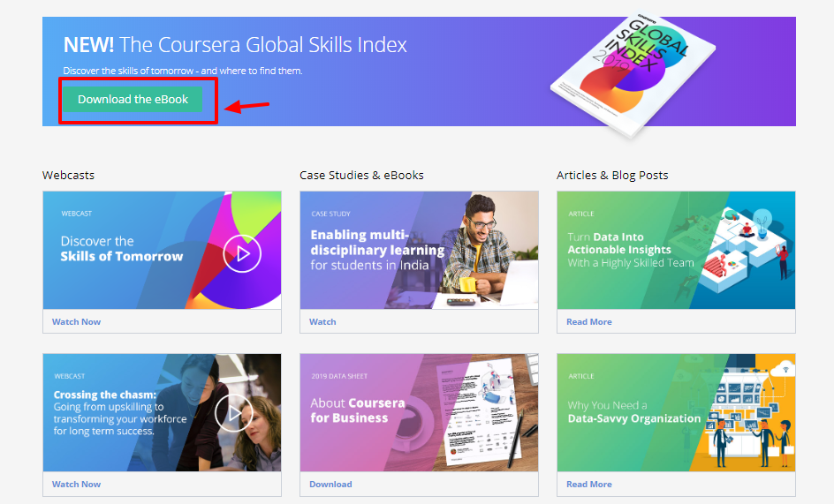
Task: Play the Crossing the chasm webcast video
Action: pos(233,412)
